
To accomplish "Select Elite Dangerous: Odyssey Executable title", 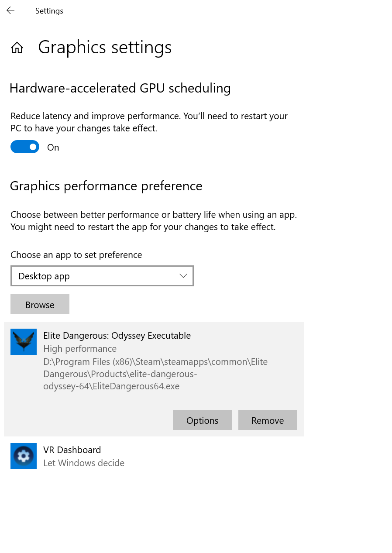I will [117, 336].
